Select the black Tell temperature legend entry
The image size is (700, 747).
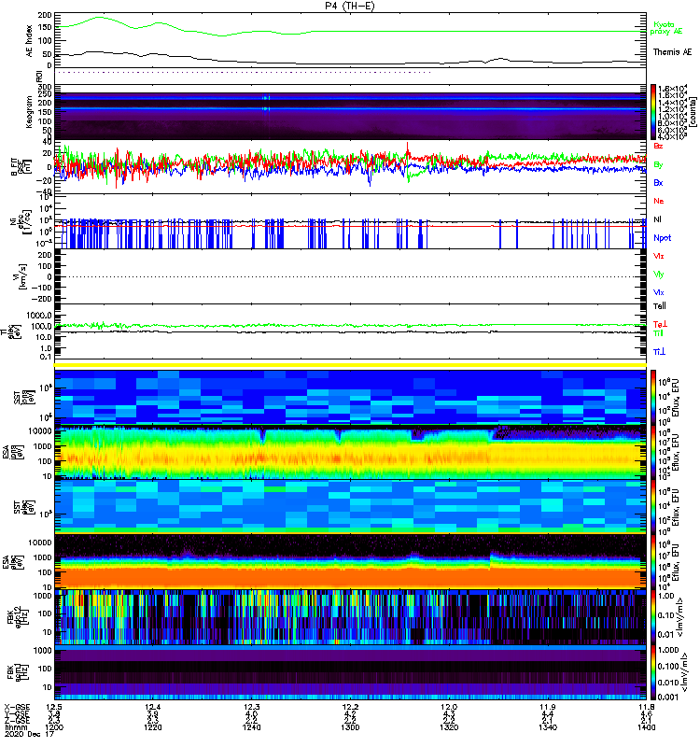660,305
